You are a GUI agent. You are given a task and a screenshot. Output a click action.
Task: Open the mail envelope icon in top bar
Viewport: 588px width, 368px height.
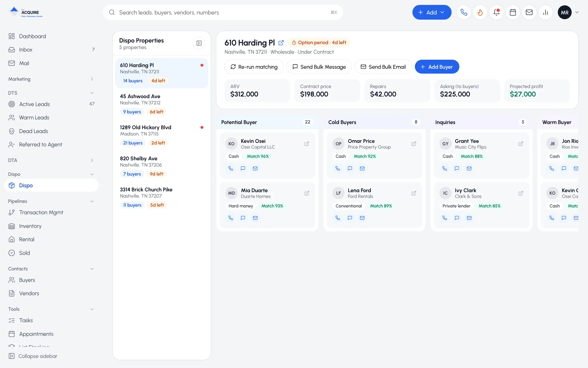pyautogui.click(x=529, y=12)
